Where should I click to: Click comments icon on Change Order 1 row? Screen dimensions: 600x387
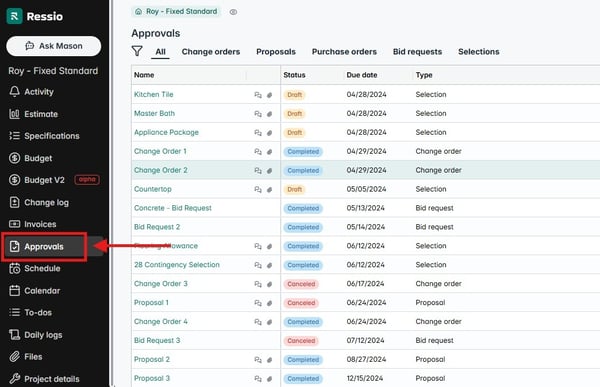(258, 152)
